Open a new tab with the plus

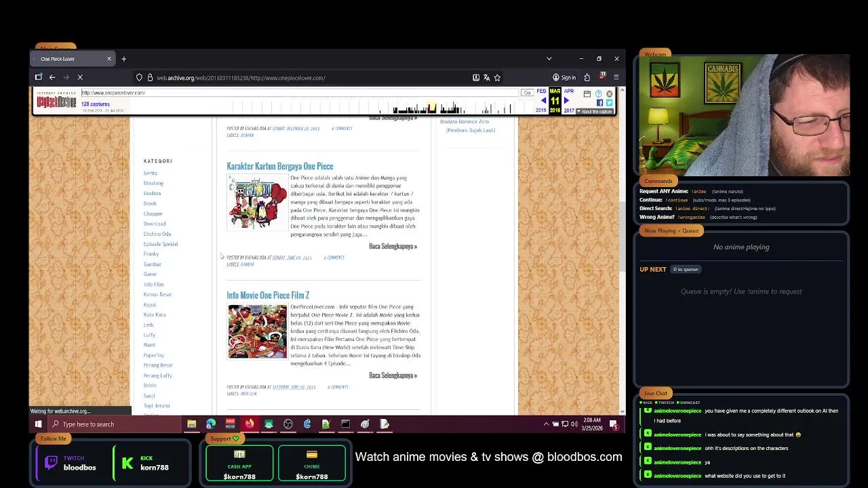coord(123,59)
